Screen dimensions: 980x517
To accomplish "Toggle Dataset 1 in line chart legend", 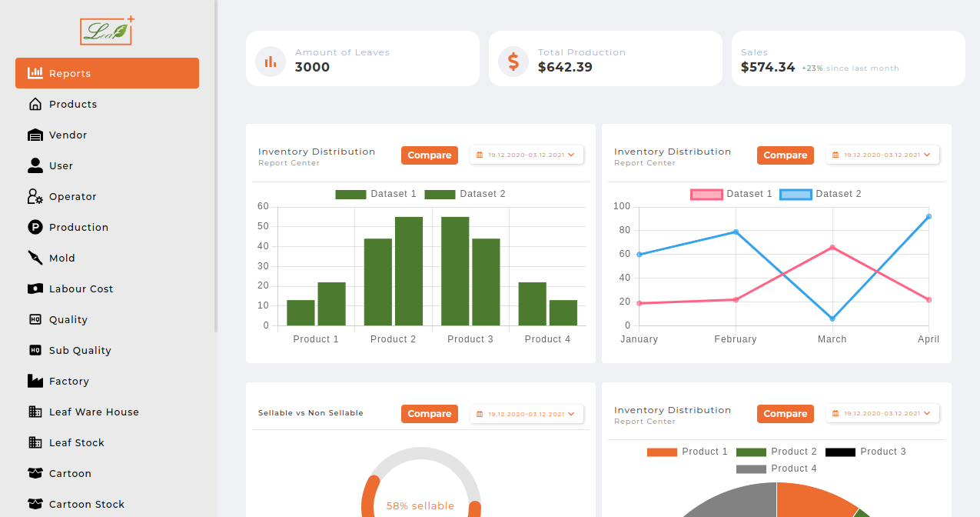I will (x=731, y=194).
